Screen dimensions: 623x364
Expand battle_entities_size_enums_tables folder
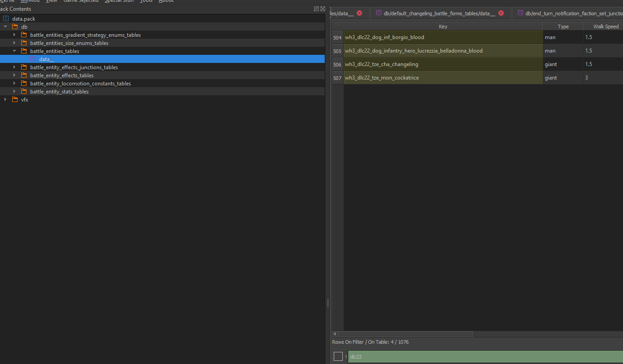pyautogui.click(x=14, y=43)
